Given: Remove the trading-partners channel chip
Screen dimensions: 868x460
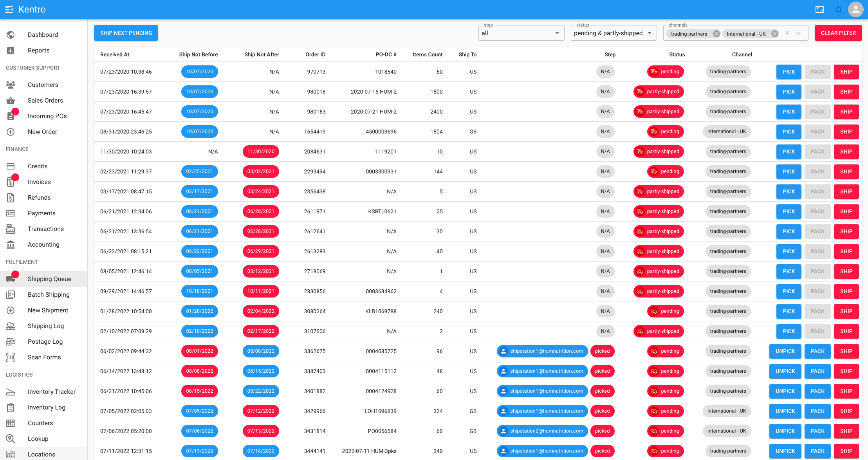Looking at the screenshot, I should pyautogui.click(x=716, y=34).
